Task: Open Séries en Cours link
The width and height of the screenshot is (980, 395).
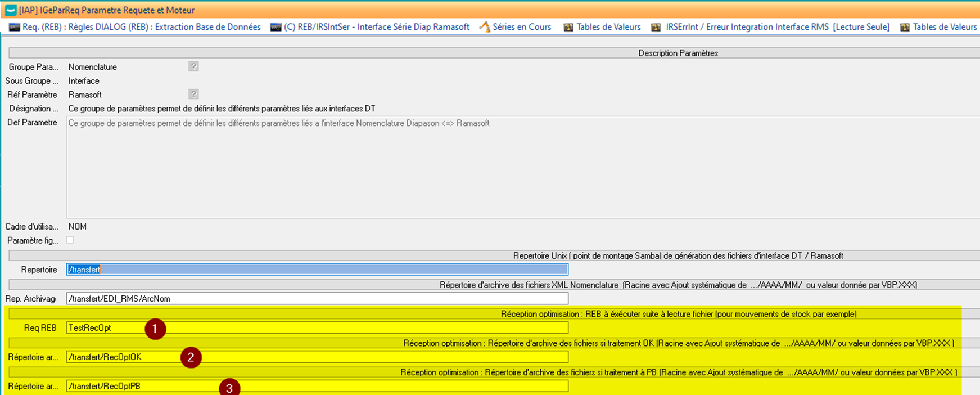Action: point(522,27)
